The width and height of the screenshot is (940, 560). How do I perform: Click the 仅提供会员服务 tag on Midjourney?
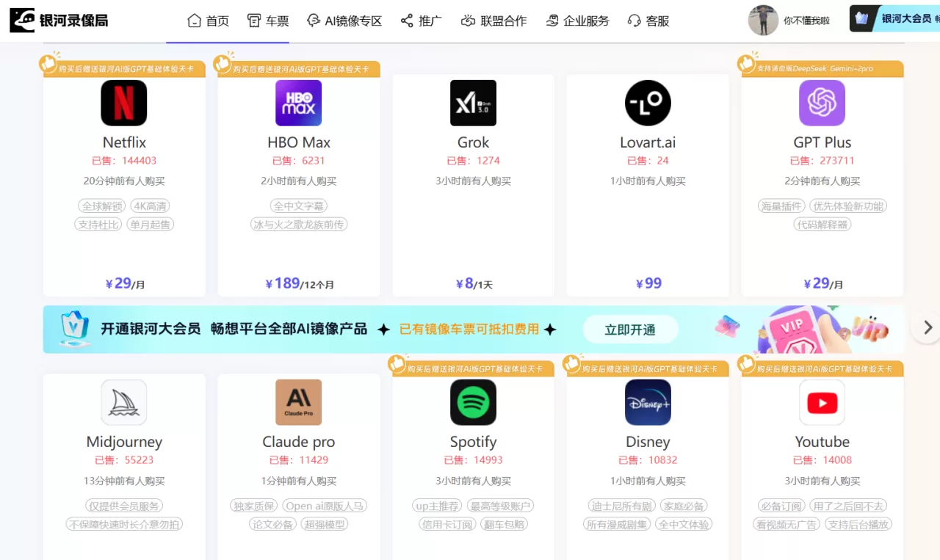(124, 506)
